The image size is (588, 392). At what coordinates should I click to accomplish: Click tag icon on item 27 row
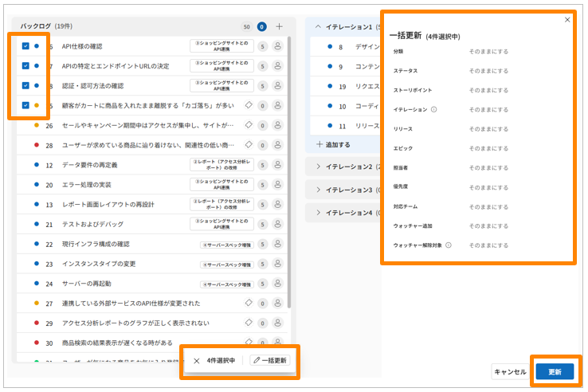pyautogui.click(x=249, y=304)
